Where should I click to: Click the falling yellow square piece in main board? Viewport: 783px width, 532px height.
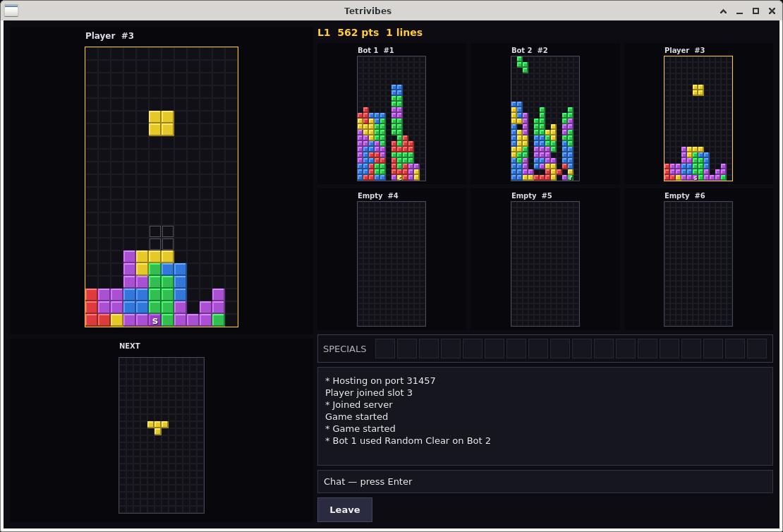tap(162, 123)
